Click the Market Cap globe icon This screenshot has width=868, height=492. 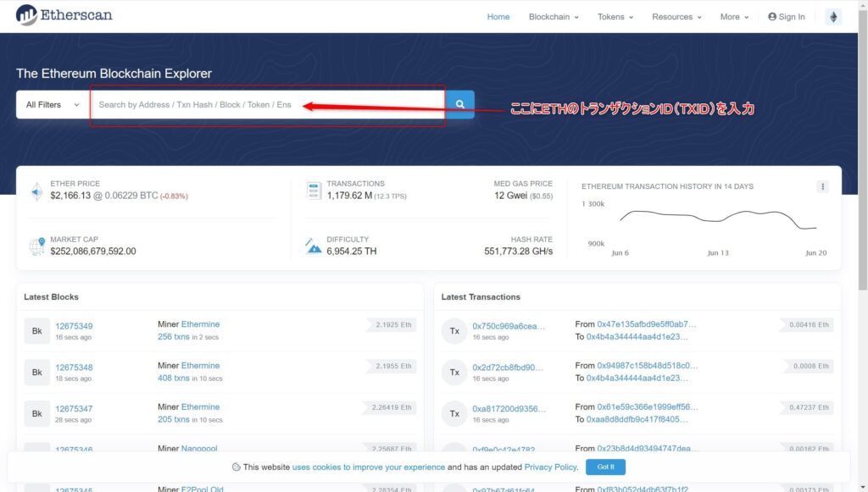pos(37,246)
